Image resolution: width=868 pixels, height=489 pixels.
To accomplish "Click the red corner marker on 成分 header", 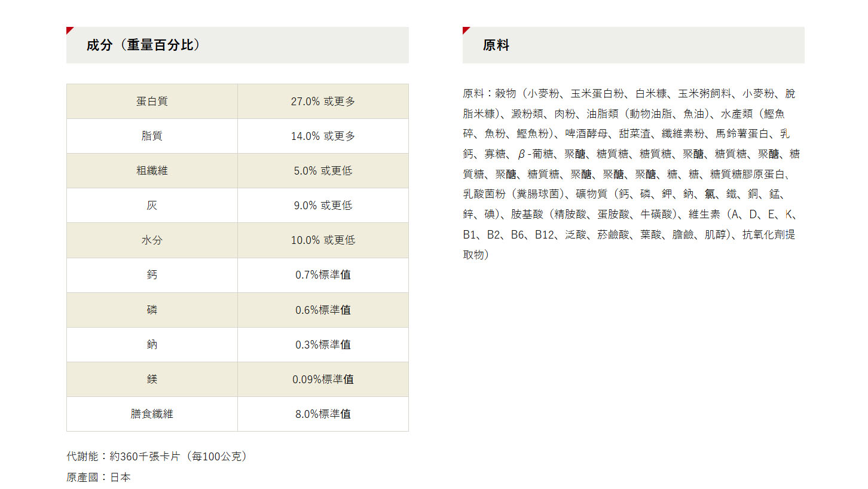I will coord(69,29).
